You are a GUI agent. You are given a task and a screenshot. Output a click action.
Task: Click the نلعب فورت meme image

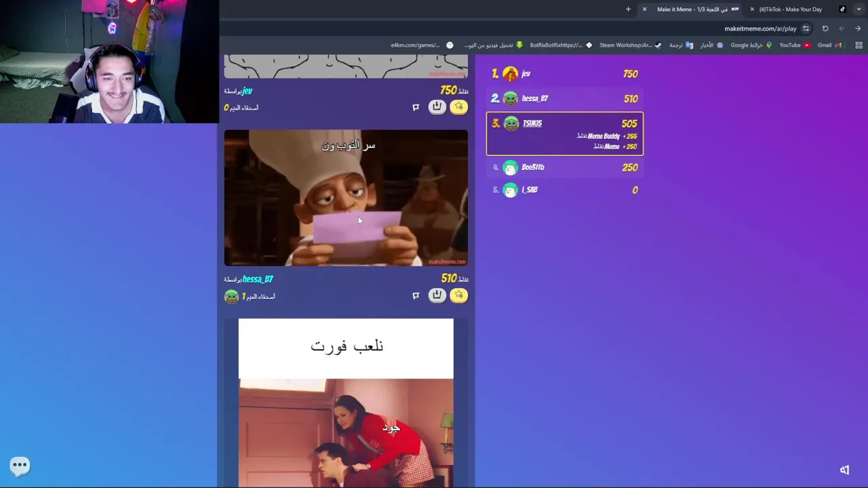click(x=346, y=403)
